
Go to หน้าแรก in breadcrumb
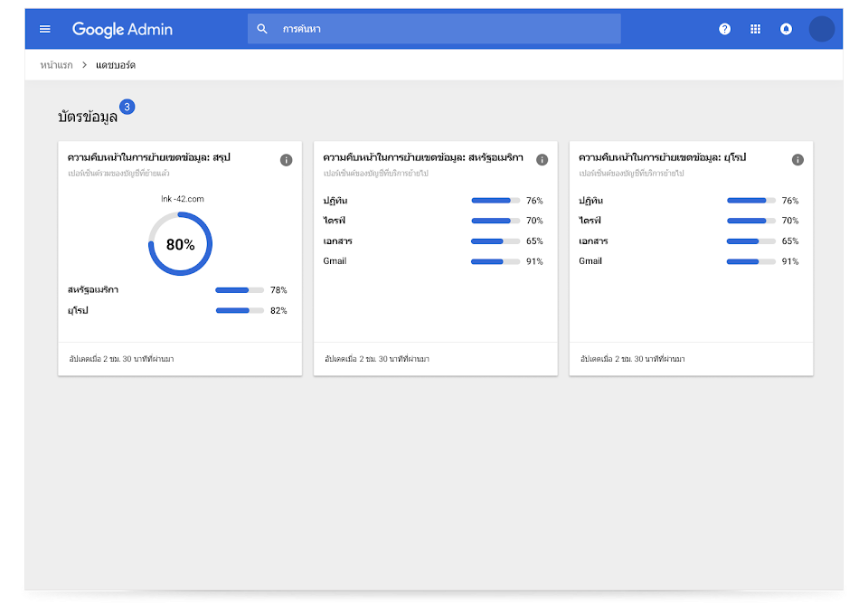pos(56,65)
